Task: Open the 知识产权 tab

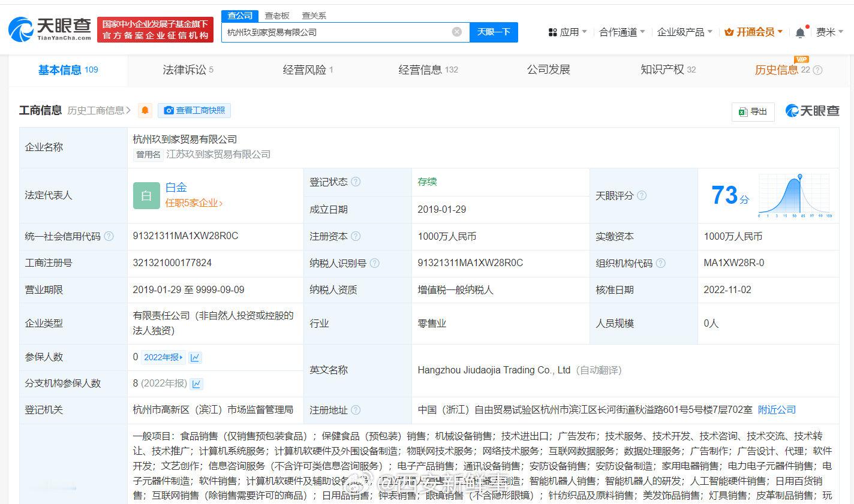Action: pyautogui.click(x=668, y=70)
